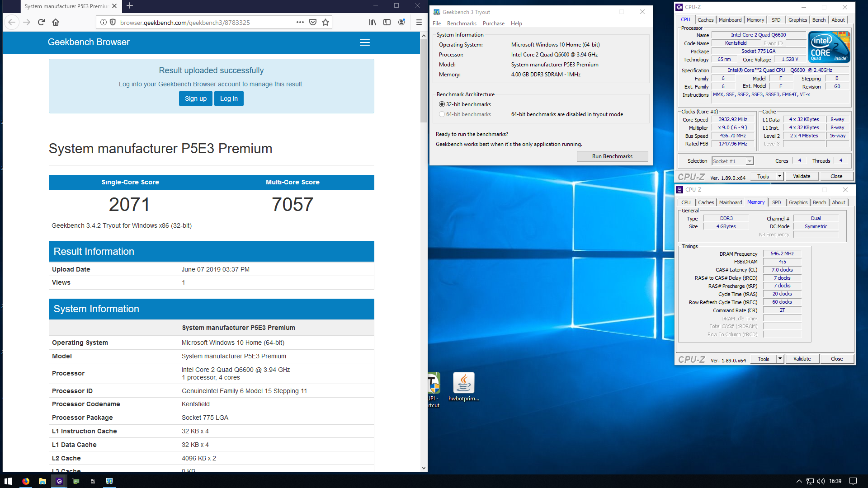Screen dimensions: 868x488
Task: Open page actions three-dot menu
Action: pyautogui.click(x=300, y=22)
